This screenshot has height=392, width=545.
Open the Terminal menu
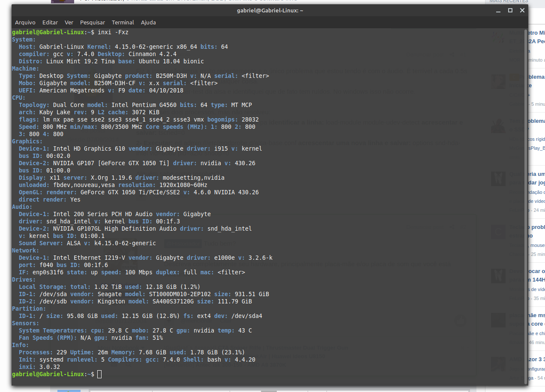[123, 22]
